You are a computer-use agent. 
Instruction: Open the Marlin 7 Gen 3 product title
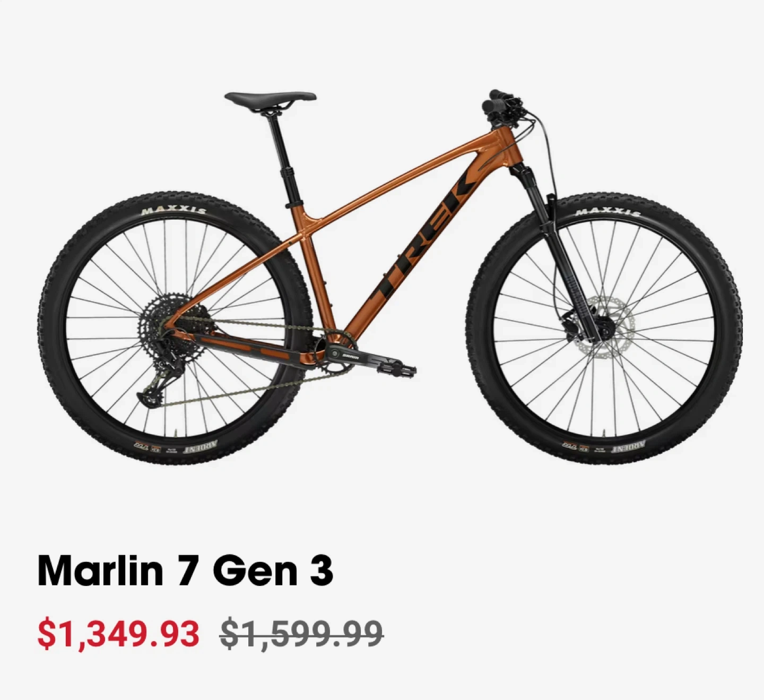click(185, 571)
